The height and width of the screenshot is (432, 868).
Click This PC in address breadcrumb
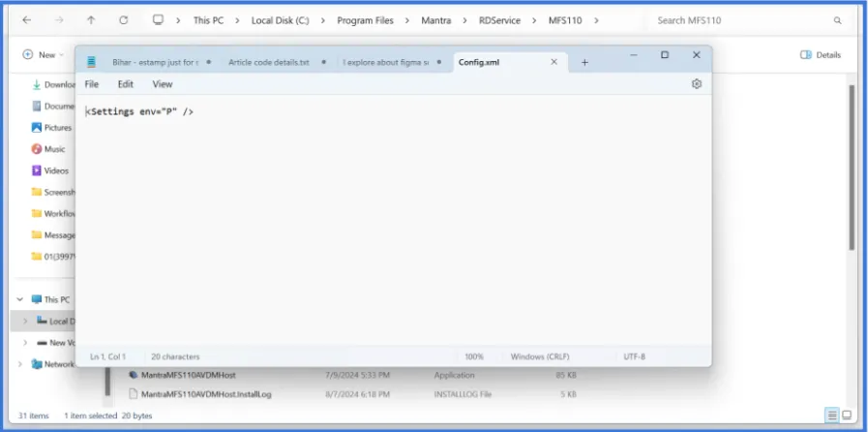(x=208, y=20)
